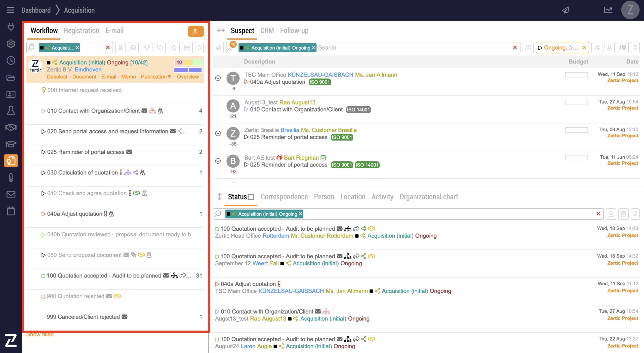
Task: Select the trophy filter icon in Workflow toolbar
Action: (146, 48)
